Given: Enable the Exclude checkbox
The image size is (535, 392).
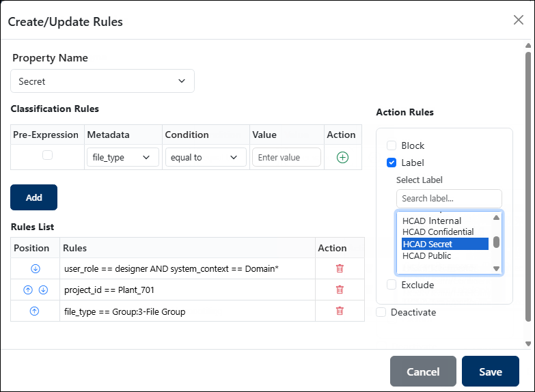Looking at the screenshot, I should pyautogui.click(x=392, y=285).
